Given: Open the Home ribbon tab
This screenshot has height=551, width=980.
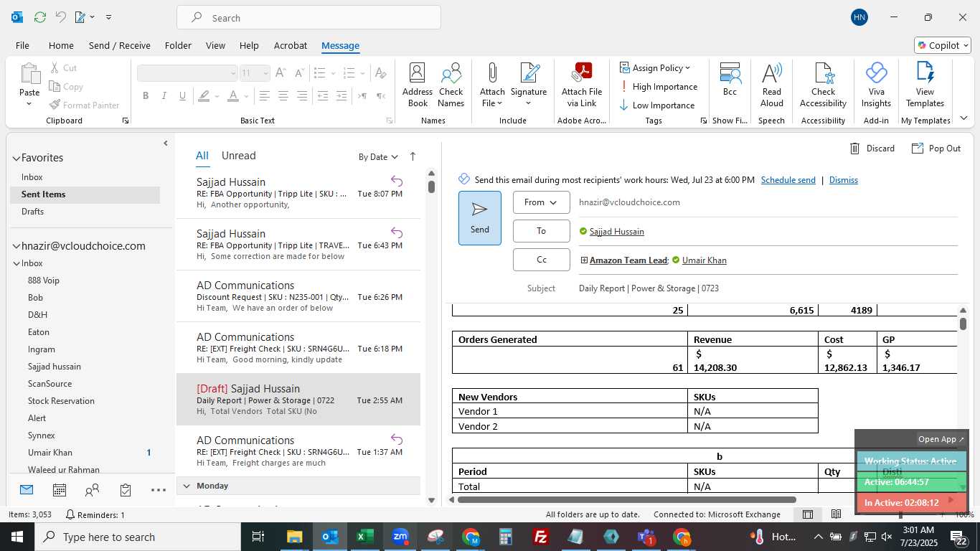Looking at the screenshot, I should [61, 45].
